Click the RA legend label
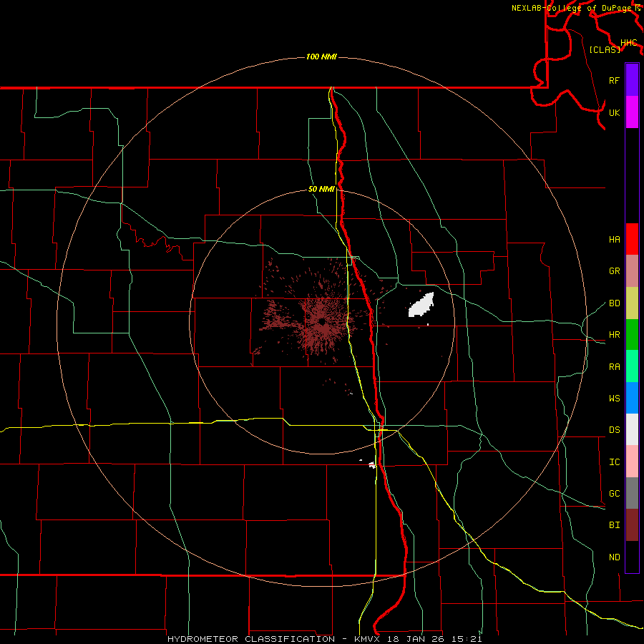The height and width of the screenshot is (644, 644). point(614,366)
